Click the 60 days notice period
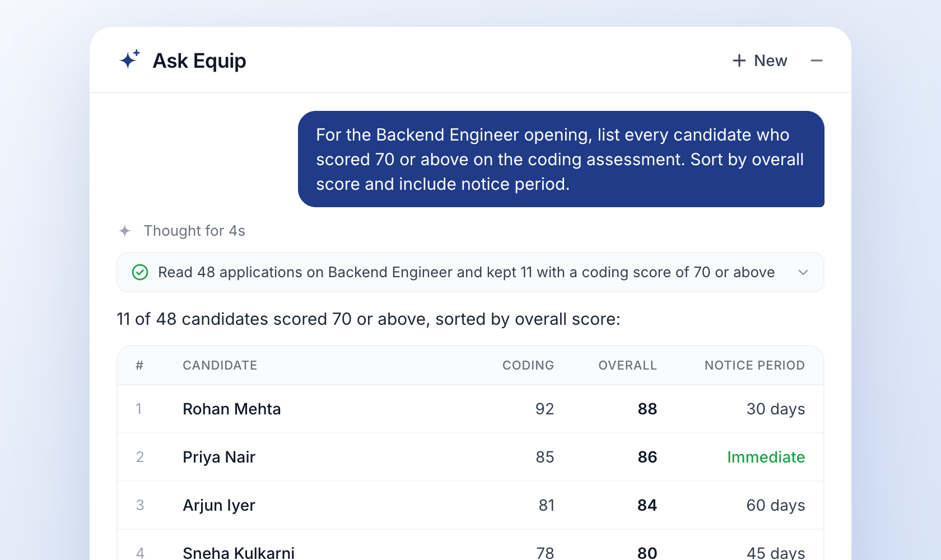941x560 pixels. 776,505
